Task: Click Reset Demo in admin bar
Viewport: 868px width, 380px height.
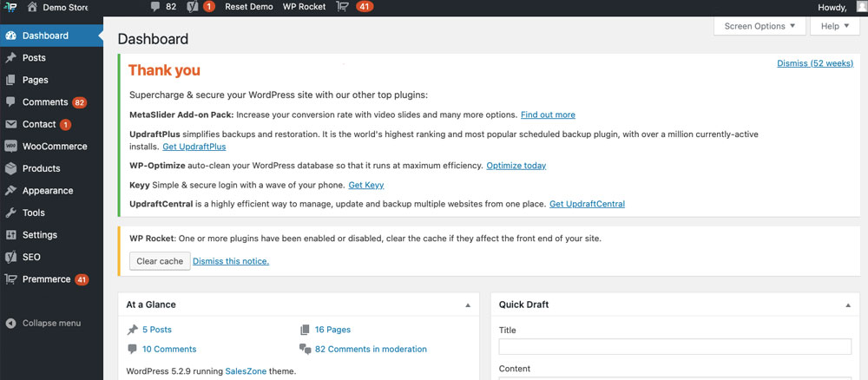Action: [x=248, y=7]
